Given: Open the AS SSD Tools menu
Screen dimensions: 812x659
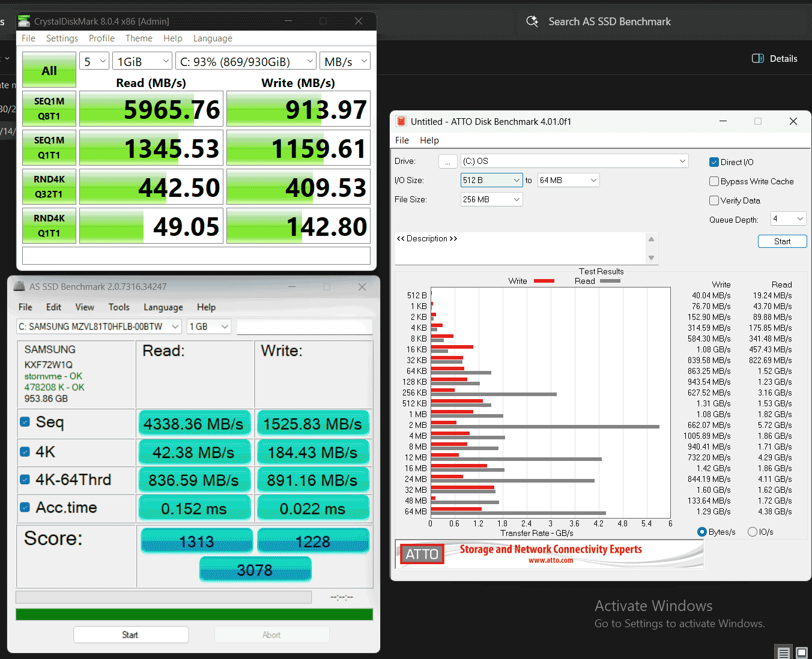Looking at the screenshot, I should point(119,307).
